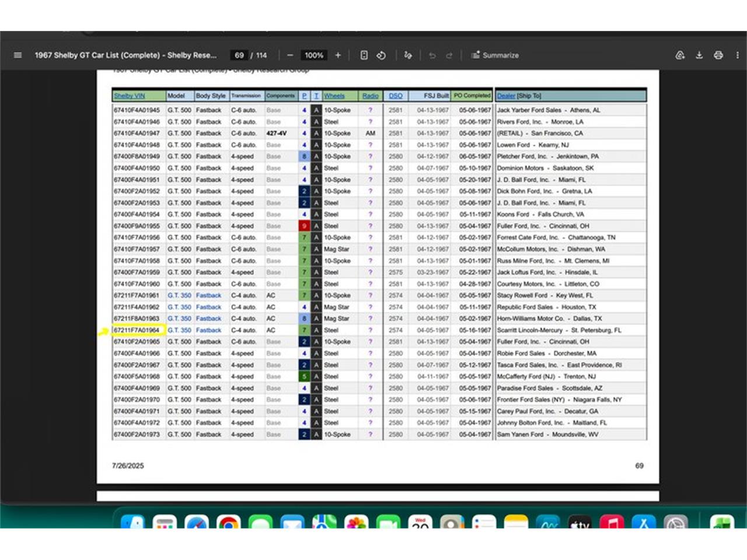This screenshot has height=560, width=747.
Task: Click the 100% zoom level field
Action: pos(313,55)
